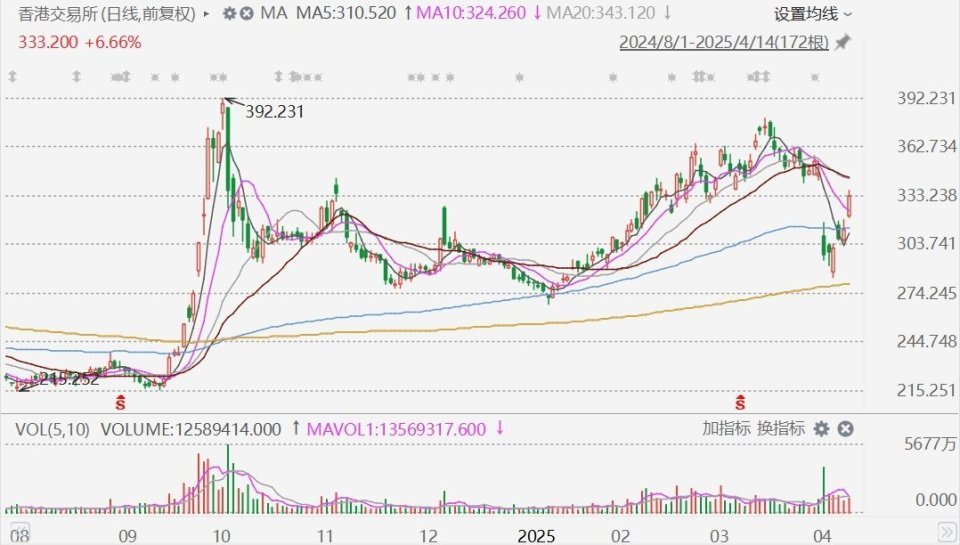
Task: Click the pin icon beside date range
Action: pyautogui.click(x=842, y=42)
